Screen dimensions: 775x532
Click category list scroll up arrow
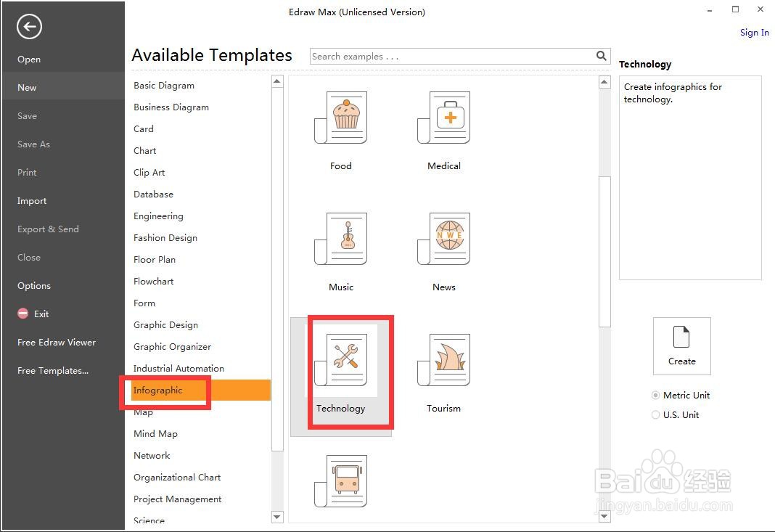pyautogui.click(x=277, y=81)
